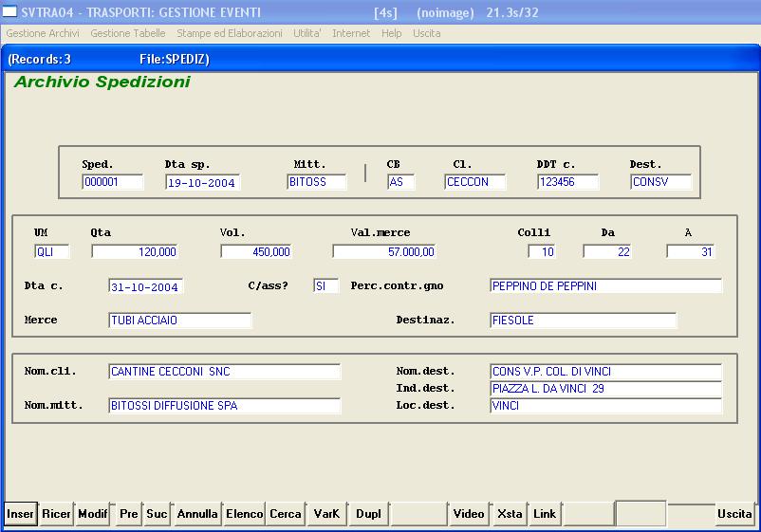Click the Xsta button
This screenshot has height=532, width=761.
click(x=510, y=514)
